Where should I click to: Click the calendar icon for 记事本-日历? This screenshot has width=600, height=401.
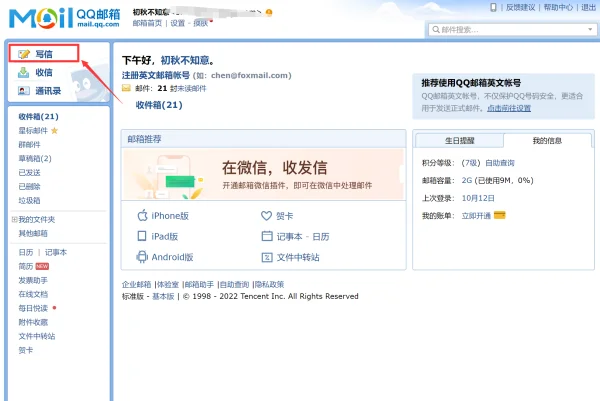click(267, 236)
